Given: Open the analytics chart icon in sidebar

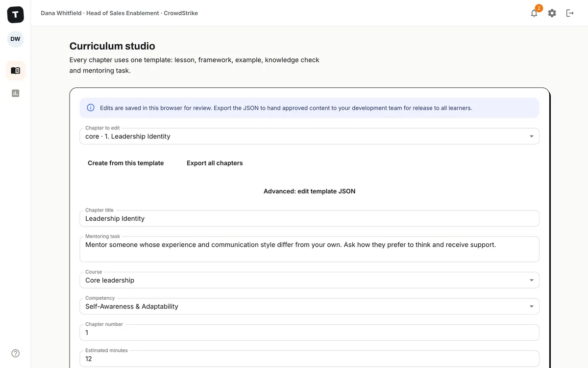Looking at the screenshot, I should click(15, 93).
